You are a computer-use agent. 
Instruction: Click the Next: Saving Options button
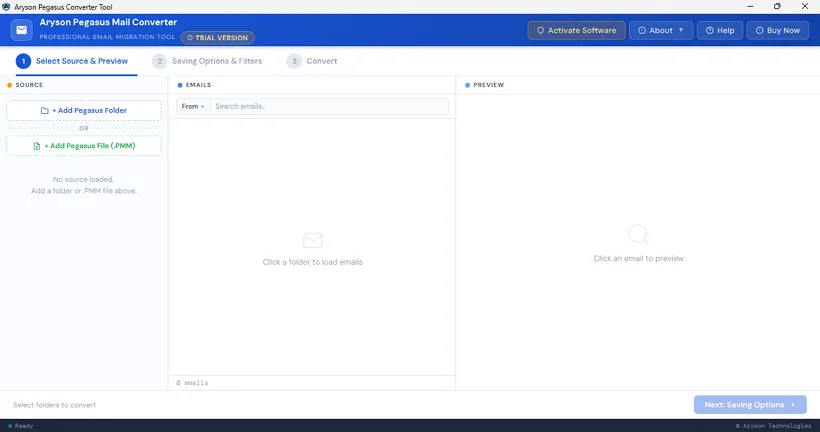[x=750, y=405]
